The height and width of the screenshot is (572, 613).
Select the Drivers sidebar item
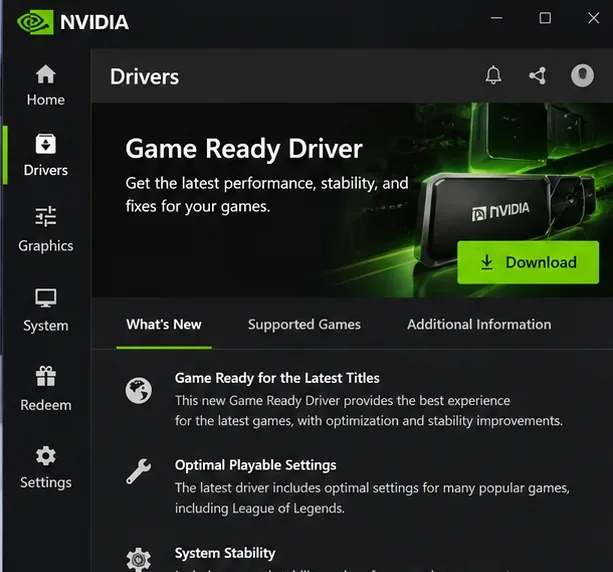coord(46,155)
